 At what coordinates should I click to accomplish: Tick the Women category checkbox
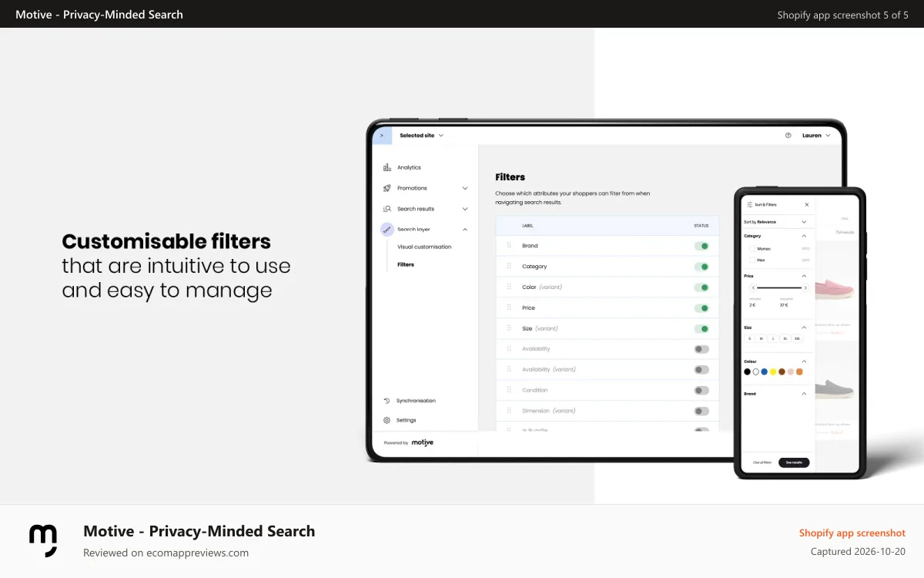752,249
